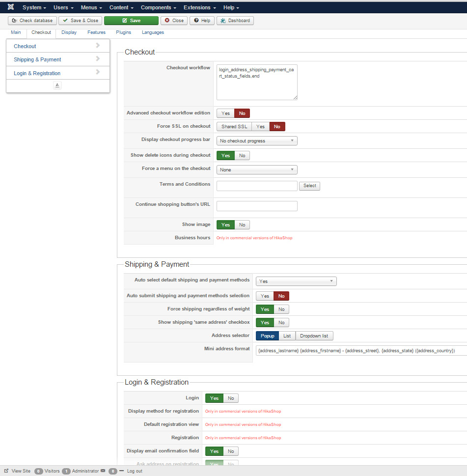Click Business hours commercial versions notice

point(254,238)
